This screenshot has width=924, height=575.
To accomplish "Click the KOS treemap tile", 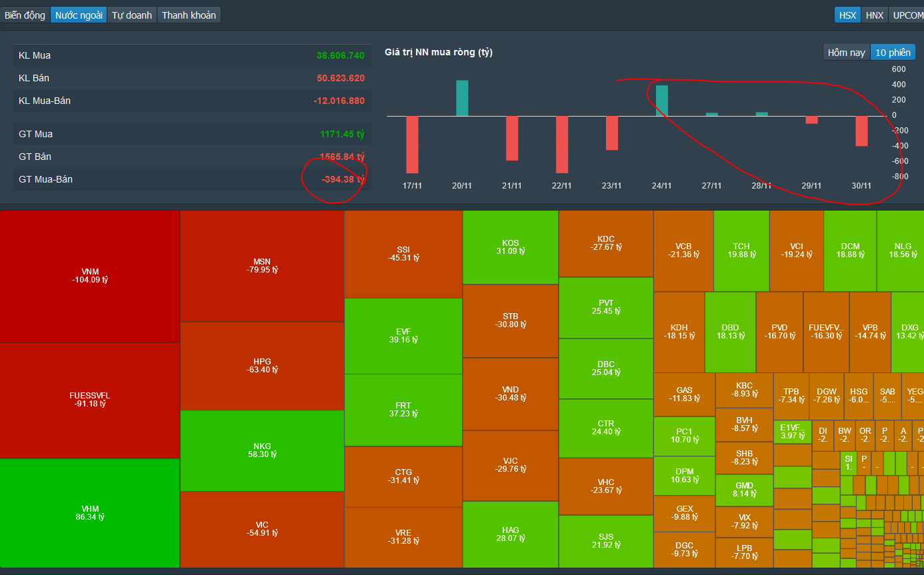I will [511, 247].
